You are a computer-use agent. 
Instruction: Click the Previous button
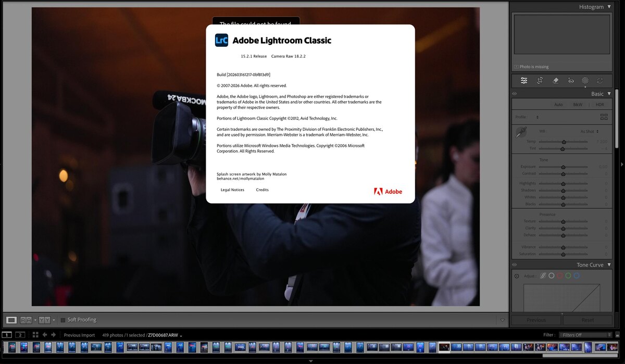pyautogui.click(x=536, y=320)
